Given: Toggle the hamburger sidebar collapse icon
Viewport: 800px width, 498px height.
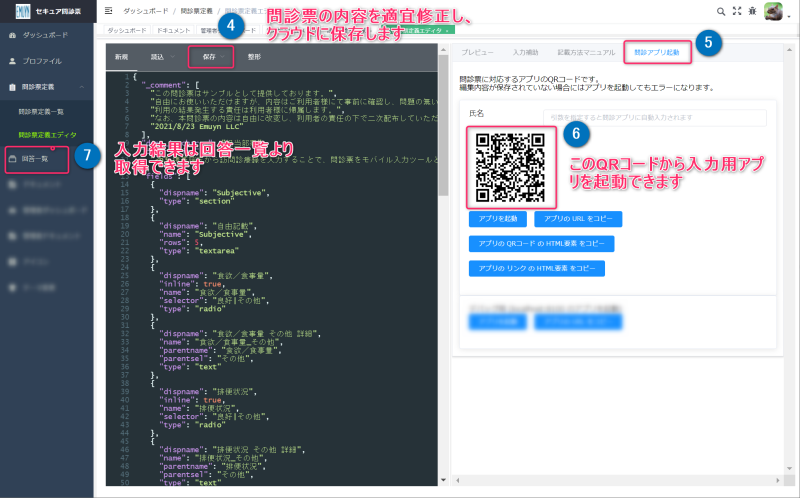Looking at the screenshot, I should click(108, 11).
